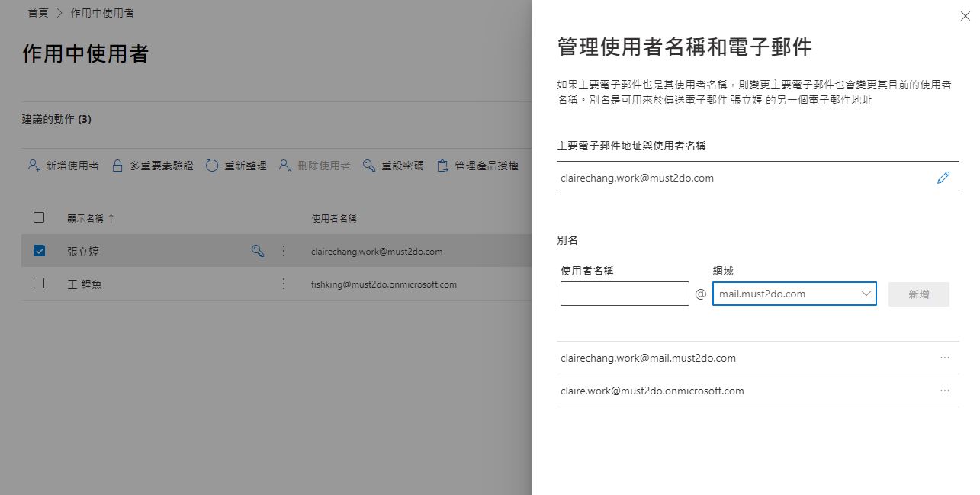
Task: Click 重設密碼 toolbar button
Action: 393,166
